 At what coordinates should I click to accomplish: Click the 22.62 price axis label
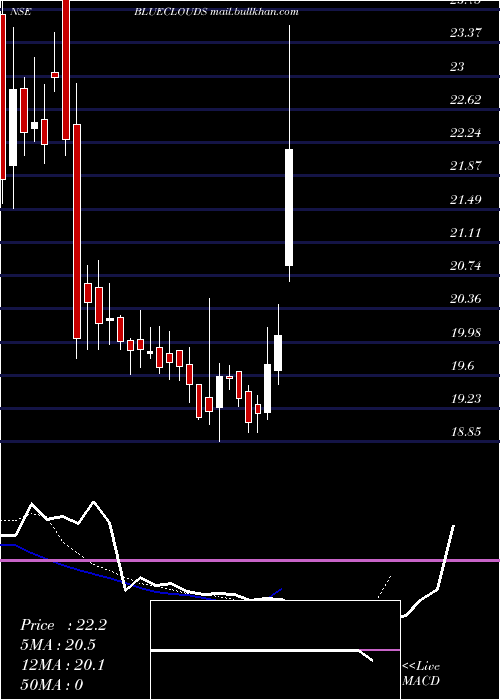pos(466,100)
